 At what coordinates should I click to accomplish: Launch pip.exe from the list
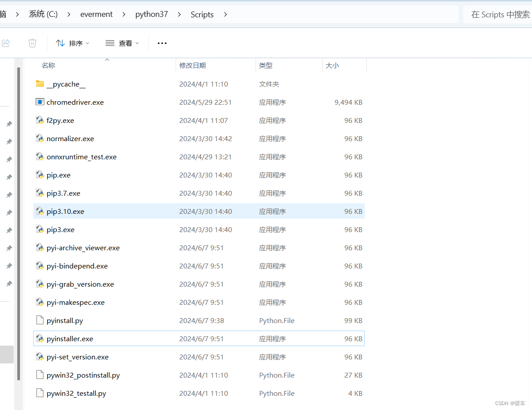[x=58, y=175]
